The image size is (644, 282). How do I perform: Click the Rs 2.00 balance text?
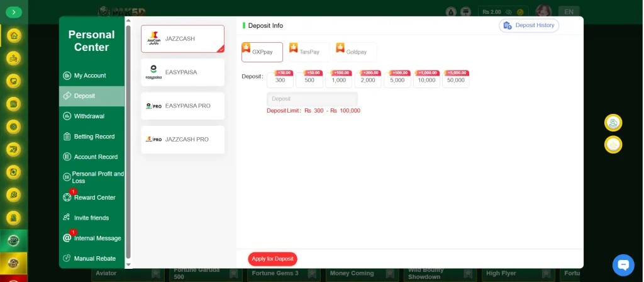point(492,13)
